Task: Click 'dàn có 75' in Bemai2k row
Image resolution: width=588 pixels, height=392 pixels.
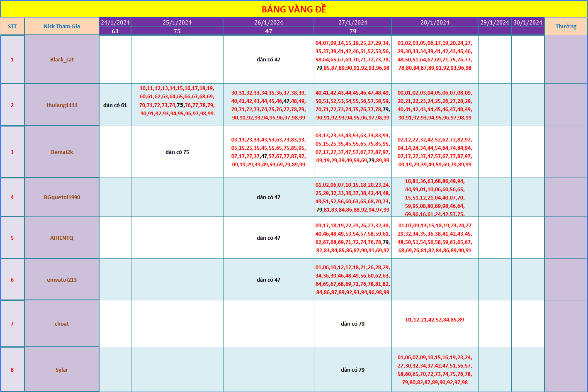Action: [x=177, y=152]
